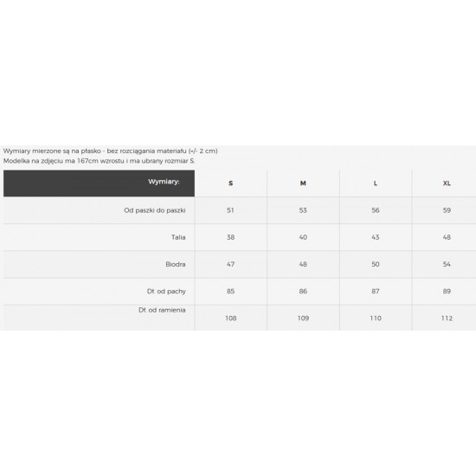Click the 'Od paszki do paszki' row label
The height and width of the screenshot is (476, 476).
click(x=155, y=210)
